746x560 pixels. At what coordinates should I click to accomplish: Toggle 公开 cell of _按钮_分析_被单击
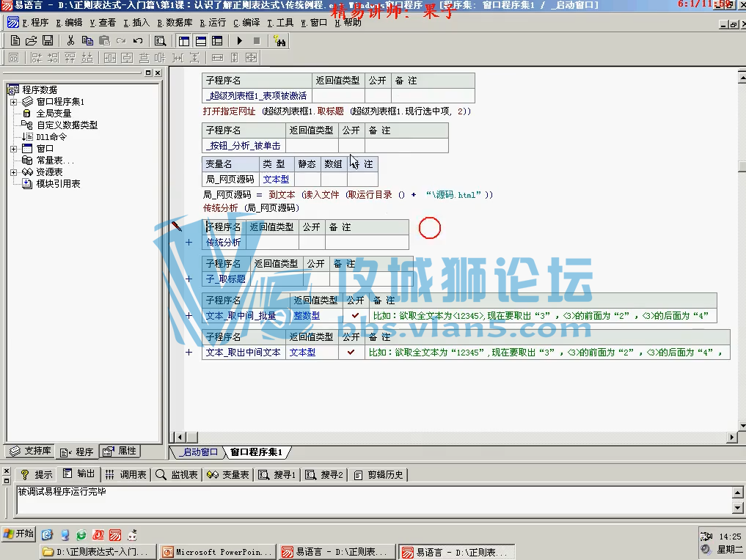point(351,145)
